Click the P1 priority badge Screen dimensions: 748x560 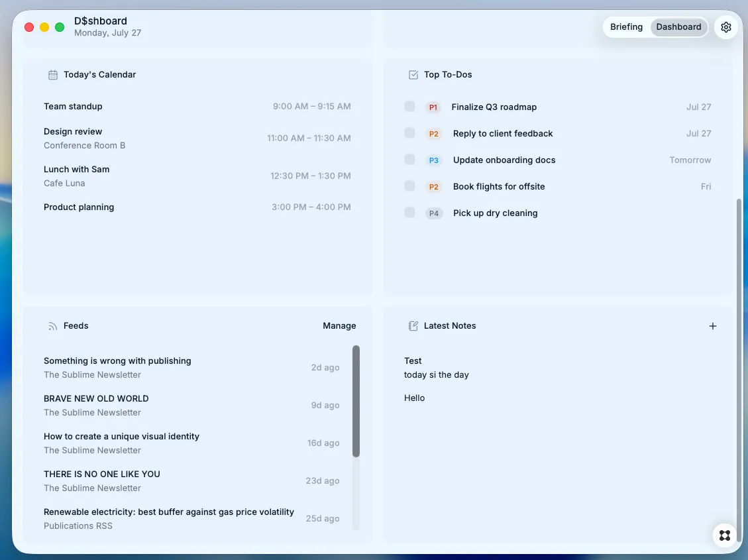click(433, 107)
